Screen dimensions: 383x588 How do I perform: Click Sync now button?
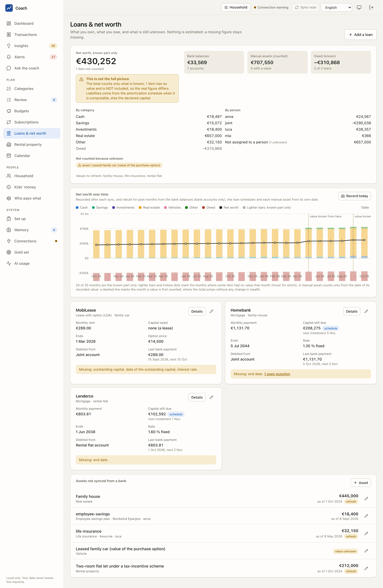(305, 7)
